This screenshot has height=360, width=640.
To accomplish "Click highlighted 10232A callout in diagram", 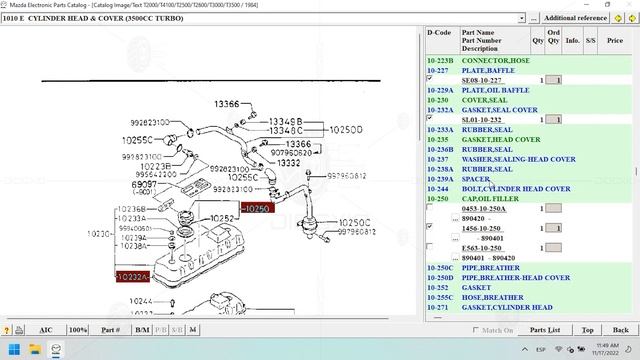I will click(x=133, y=277).
